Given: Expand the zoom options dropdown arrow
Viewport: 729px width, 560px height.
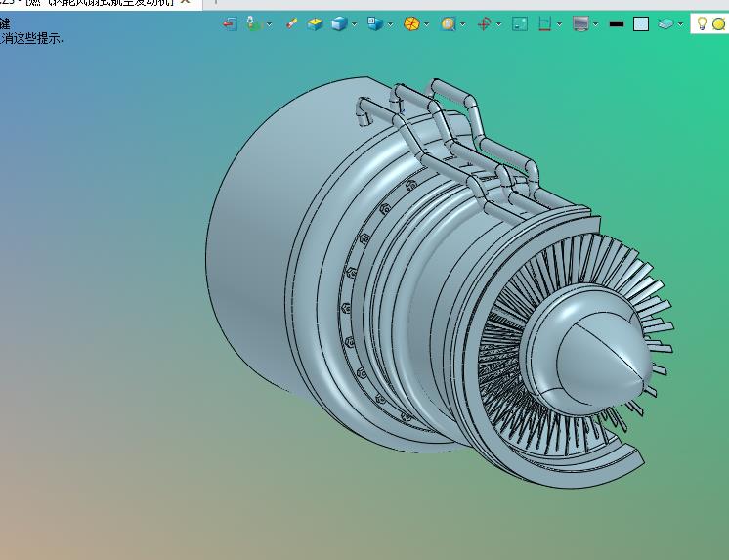Looking at the screenshot, I should [x=463, y=24].
